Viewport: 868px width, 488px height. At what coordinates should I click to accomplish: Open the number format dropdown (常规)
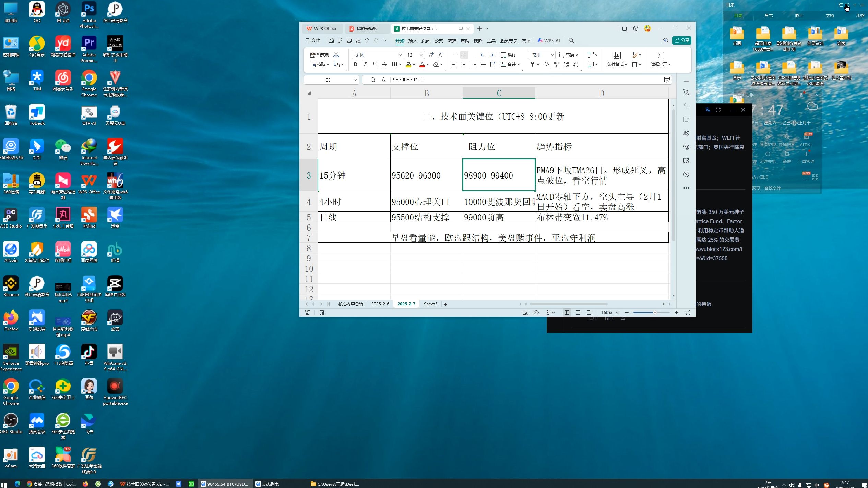point(552,55)
